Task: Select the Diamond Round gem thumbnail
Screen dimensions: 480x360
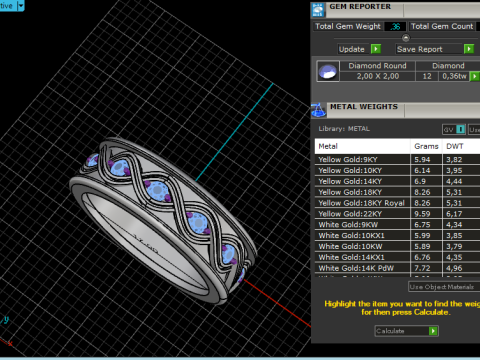Action: [x=328, y=71]
